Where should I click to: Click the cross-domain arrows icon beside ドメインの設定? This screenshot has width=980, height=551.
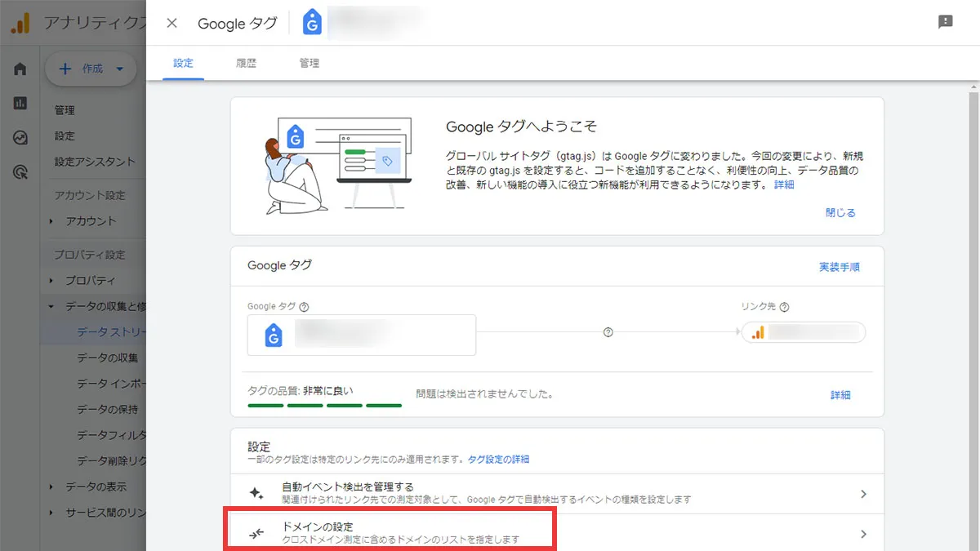click(x=256, y=531)
